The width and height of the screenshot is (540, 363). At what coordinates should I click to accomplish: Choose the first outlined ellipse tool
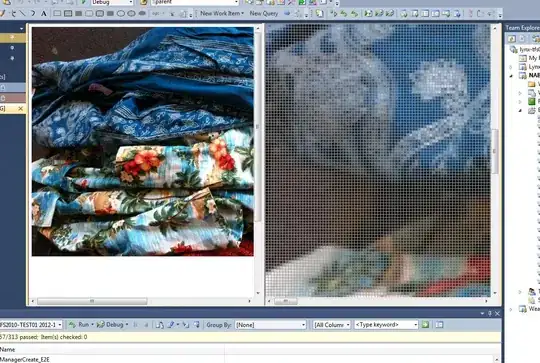pos(121,14)
